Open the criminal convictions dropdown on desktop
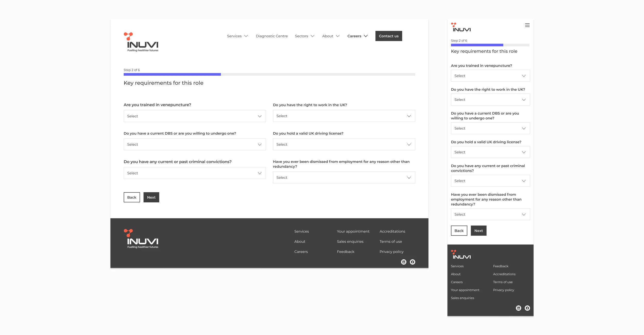The width and height of the screenshot is (644, 335). point(194,173)
